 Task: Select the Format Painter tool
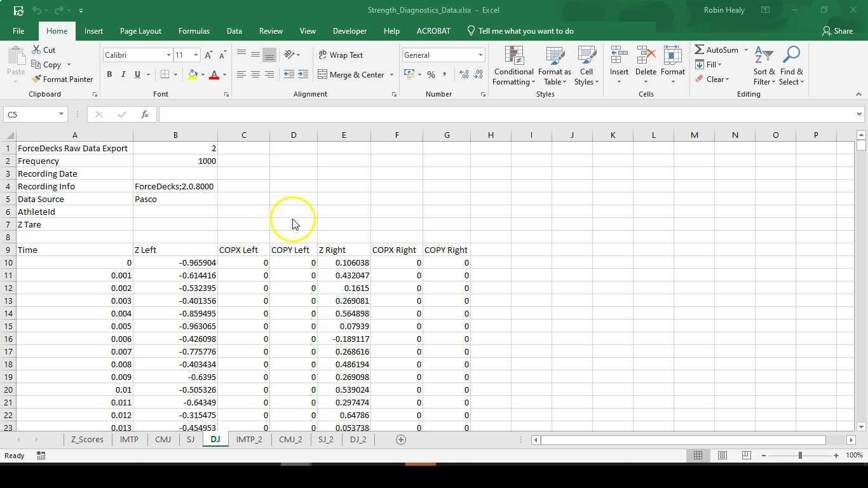[x=63, y=79]
